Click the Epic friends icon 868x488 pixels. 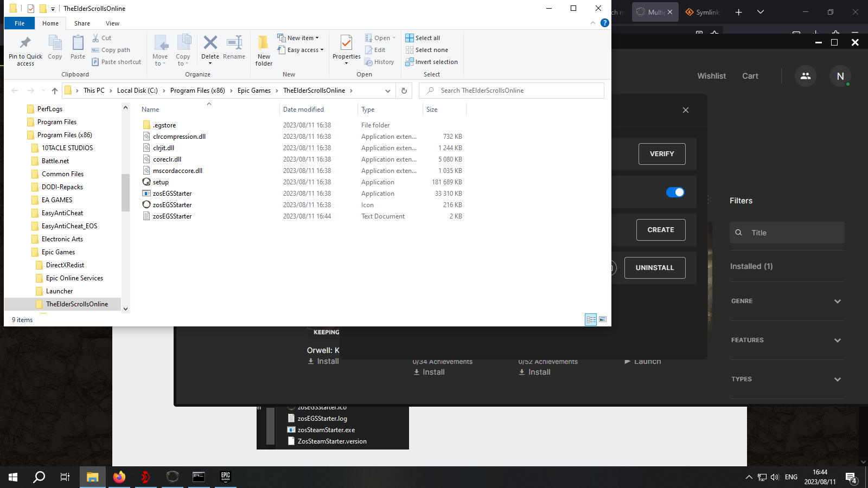pos(806,76)
